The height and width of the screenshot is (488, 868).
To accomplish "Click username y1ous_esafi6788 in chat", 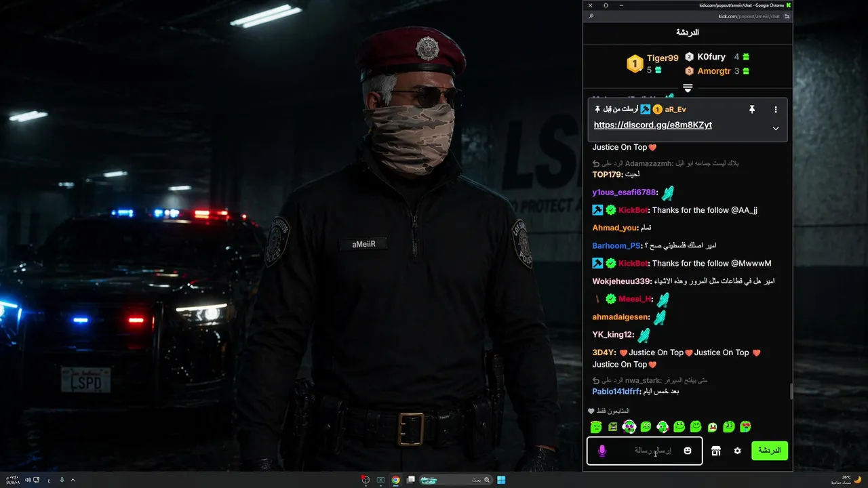I will tap(625, 192).
